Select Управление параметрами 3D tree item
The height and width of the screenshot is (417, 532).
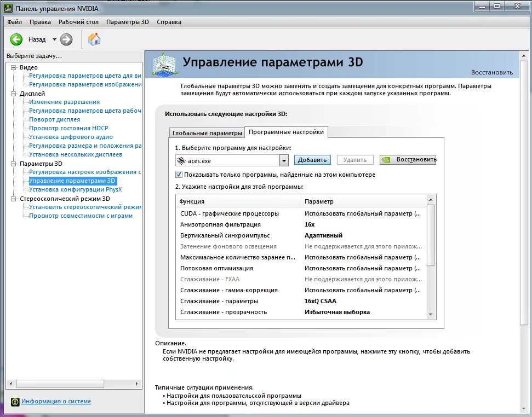[73, 181]
